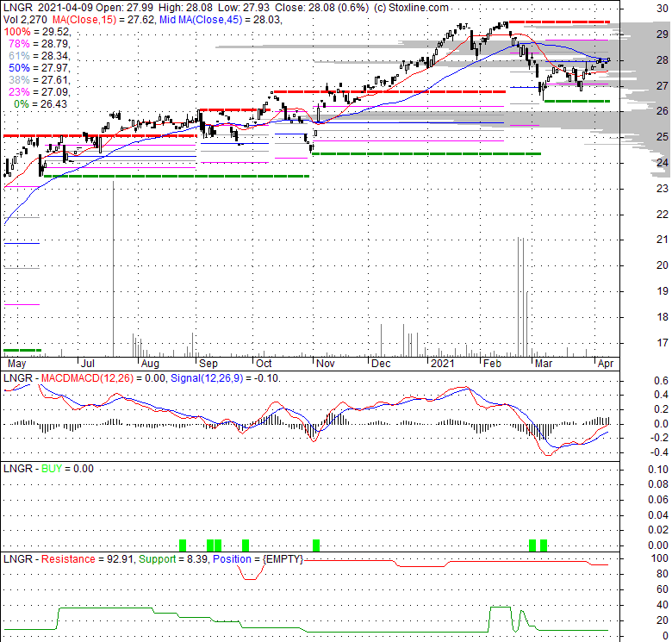Click the -0.4 MACD axis label
This screenshot has width=672, height=642.
[659, 452]
